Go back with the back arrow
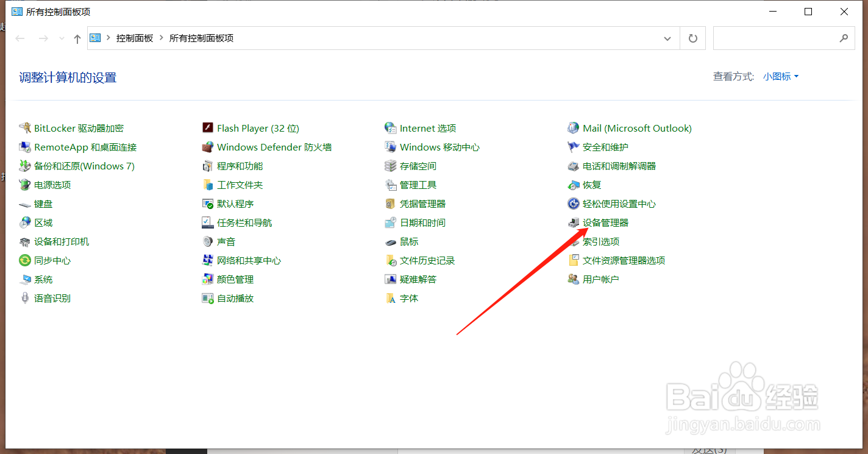This screenshot has height=454, width=868. (20, 38)
